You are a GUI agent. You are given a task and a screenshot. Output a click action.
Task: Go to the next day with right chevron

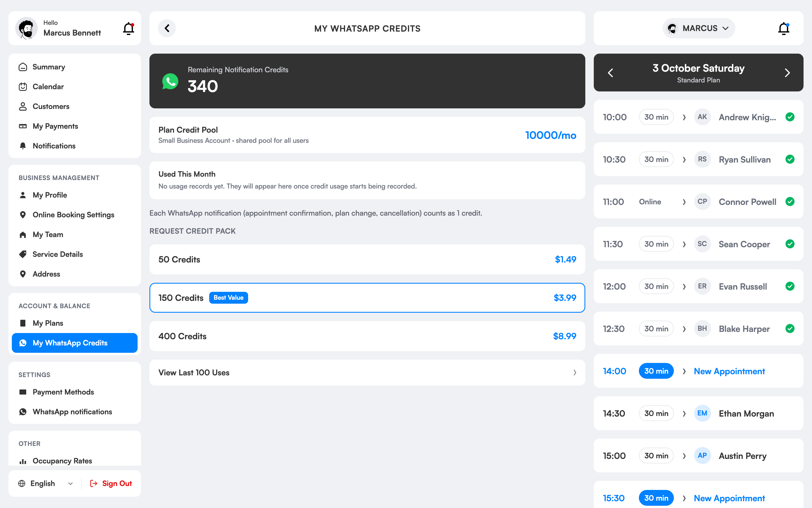point(787,73)
